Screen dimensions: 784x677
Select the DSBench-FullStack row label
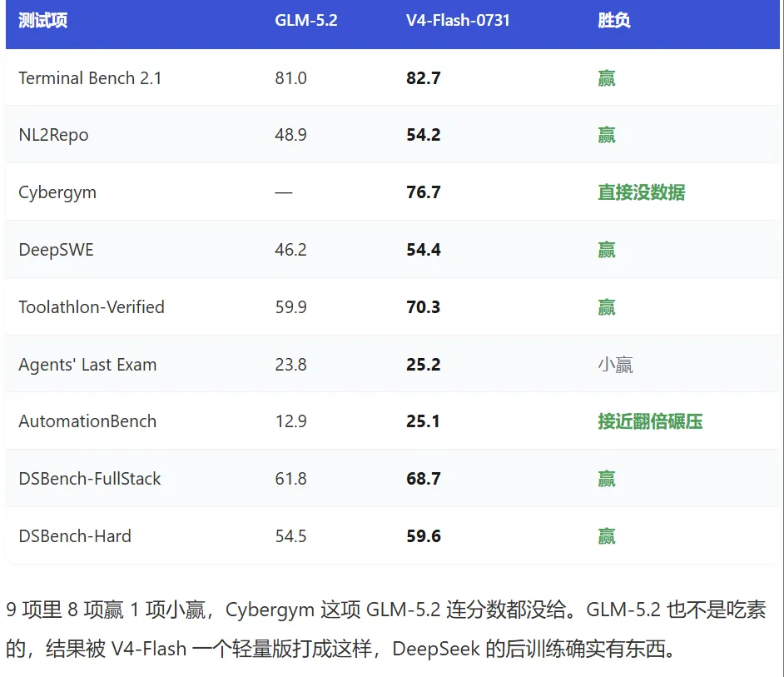90,479
